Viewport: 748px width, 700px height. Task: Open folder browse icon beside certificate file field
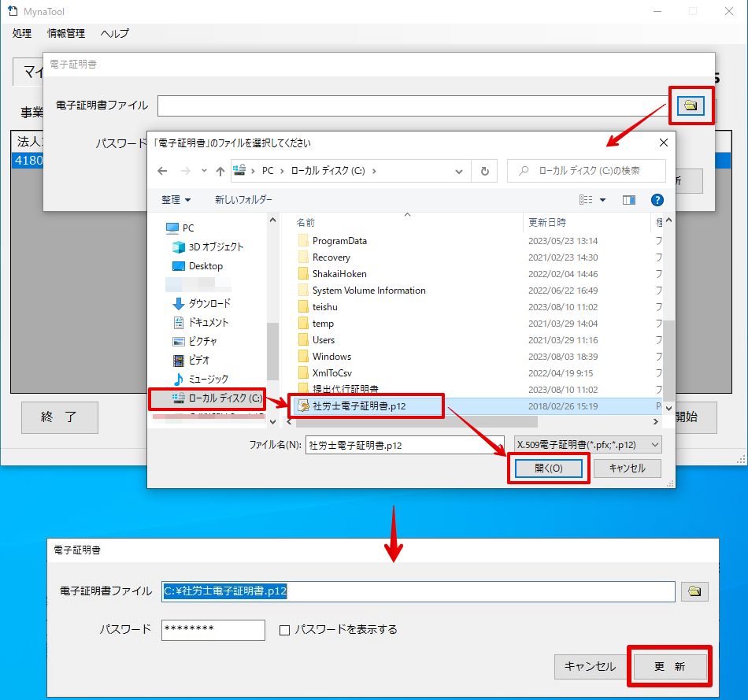tap(691, 106)
